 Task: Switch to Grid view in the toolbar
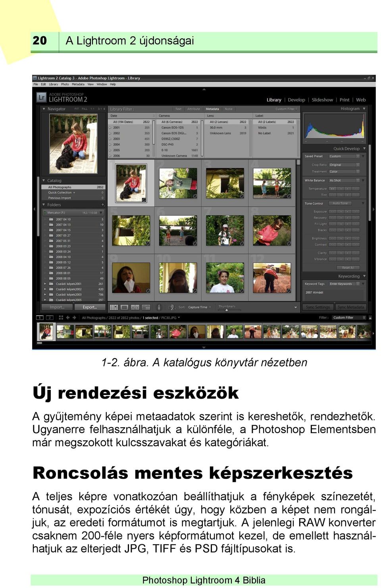pos(114,307)
